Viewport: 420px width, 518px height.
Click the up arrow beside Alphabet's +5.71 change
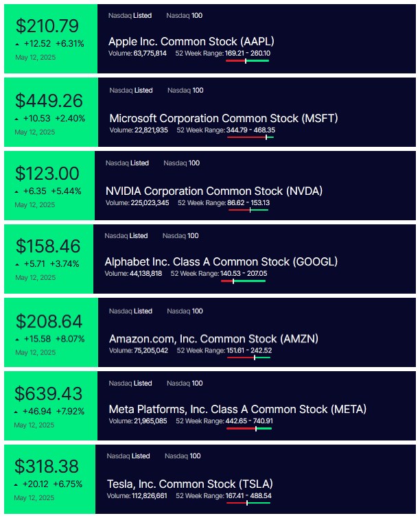[x=17, y=264]
